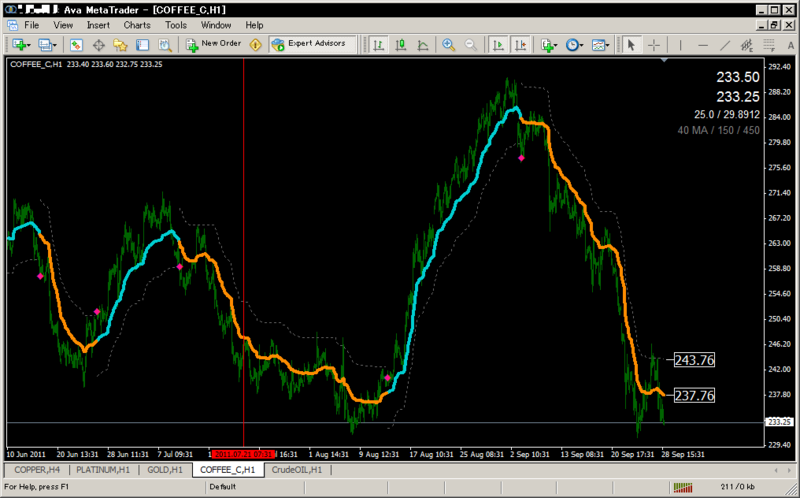
Task: Click the 233.50 ask price text
Action: (738, 78)
